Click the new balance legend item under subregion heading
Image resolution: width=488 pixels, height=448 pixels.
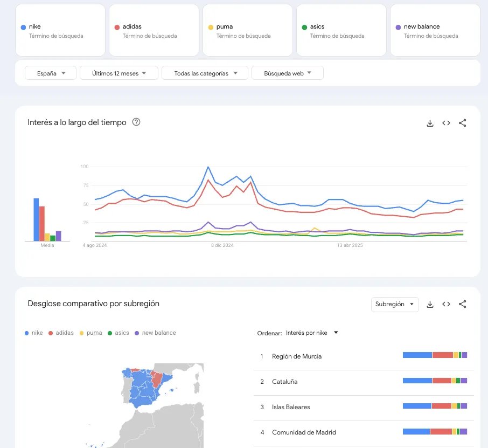pos(155,333)
